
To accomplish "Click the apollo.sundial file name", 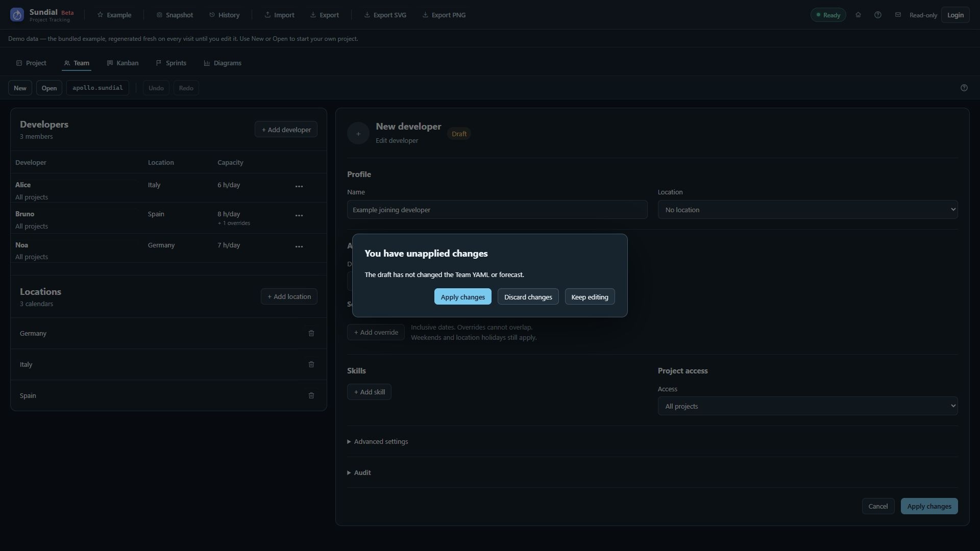I will pyautogui.click(x=97, y=88).
